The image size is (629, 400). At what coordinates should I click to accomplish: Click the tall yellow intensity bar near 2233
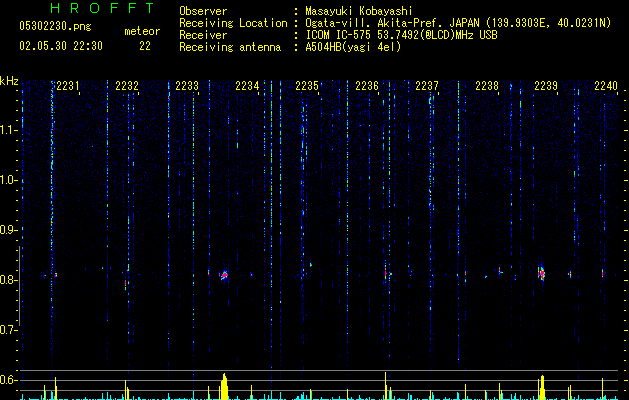[x=224, y=386]
